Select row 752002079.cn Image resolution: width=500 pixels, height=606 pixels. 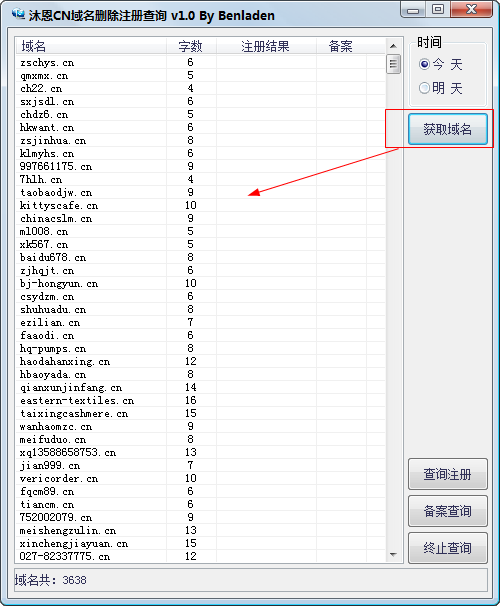point(201,517)
